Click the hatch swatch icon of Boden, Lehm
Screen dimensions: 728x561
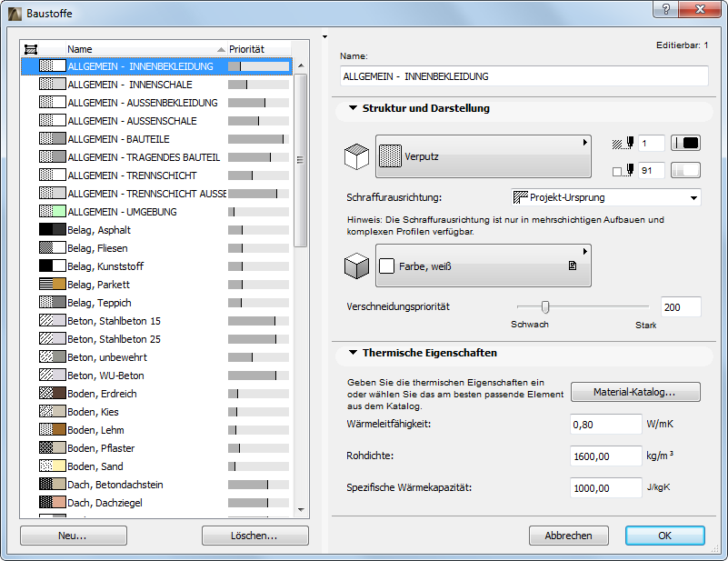(x=53, y=429)
